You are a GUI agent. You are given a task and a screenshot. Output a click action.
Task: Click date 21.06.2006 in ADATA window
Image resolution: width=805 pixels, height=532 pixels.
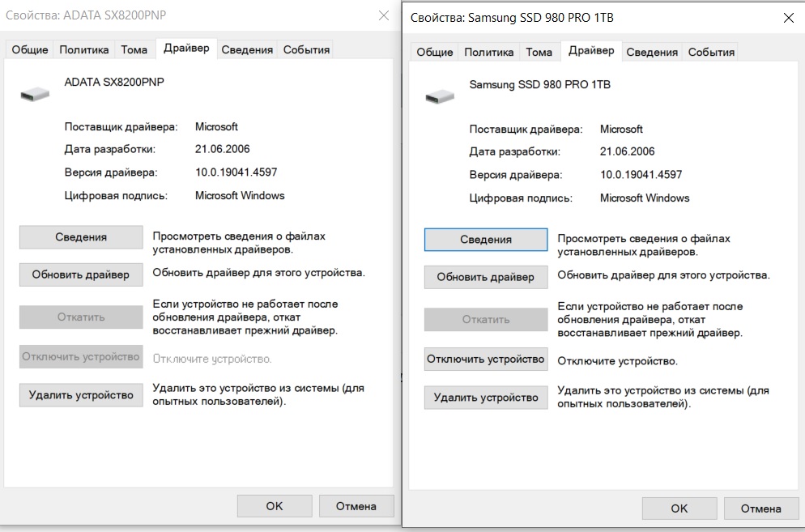(x=222, y=149)
